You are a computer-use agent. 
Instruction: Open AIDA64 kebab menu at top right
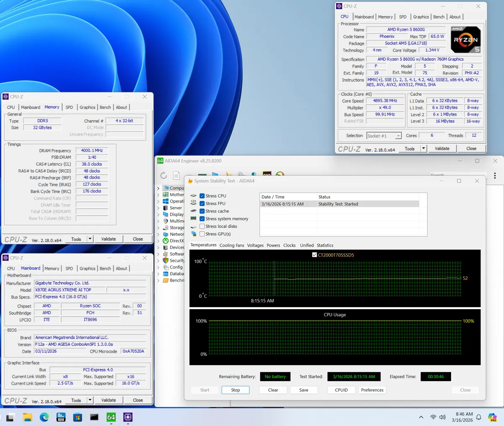495,176
